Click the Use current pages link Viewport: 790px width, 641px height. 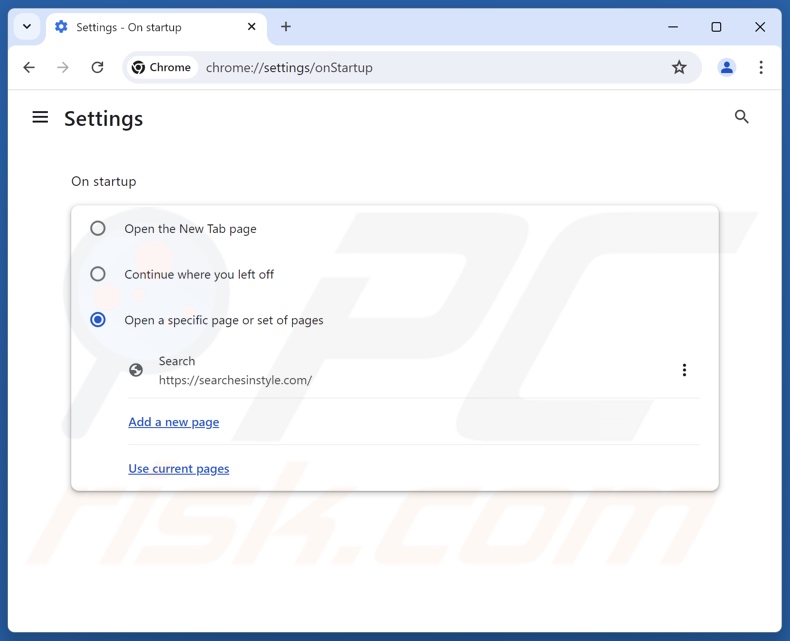179,468
